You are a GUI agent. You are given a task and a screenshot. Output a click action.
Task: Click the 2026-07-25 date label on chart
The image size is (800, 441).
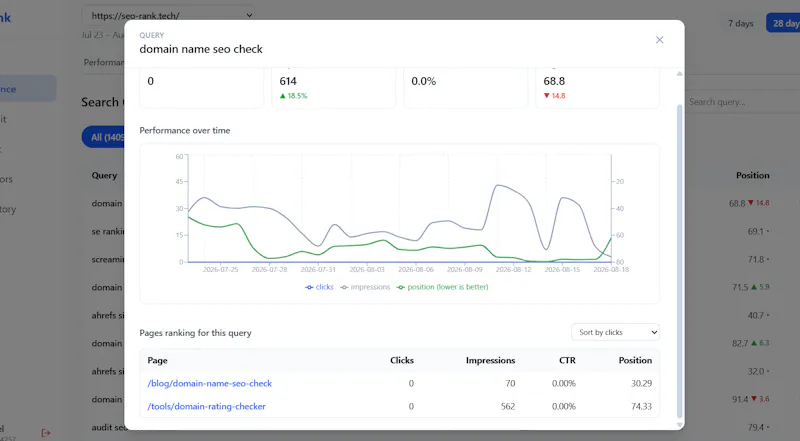[220, 270]
